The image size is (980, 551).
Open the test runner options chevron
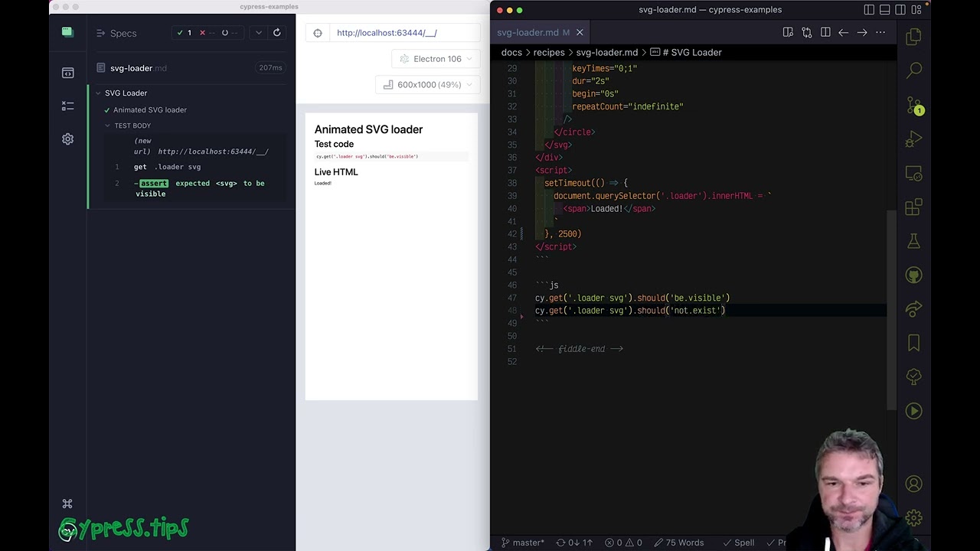pos(259,33)
